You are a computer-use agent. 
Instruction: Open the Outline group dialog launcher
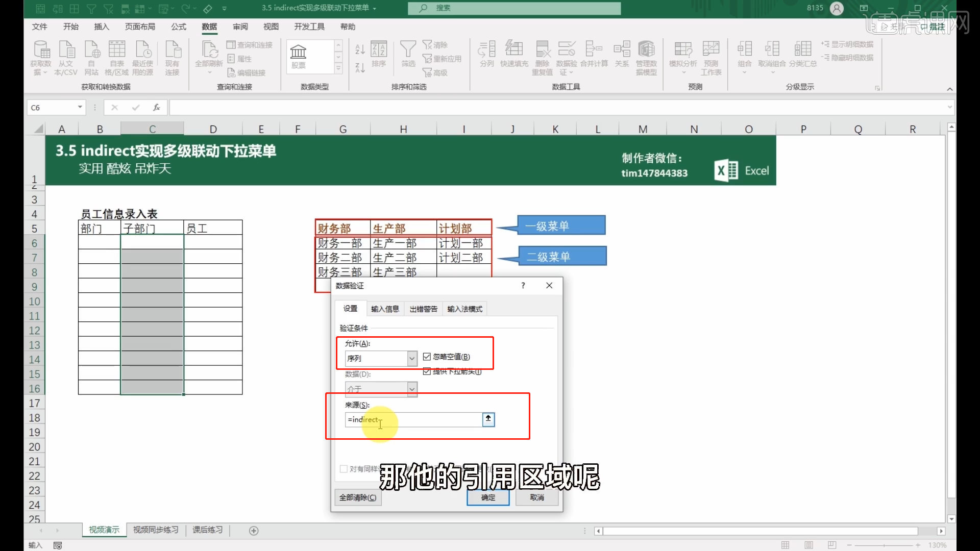[x=877, y=88]
